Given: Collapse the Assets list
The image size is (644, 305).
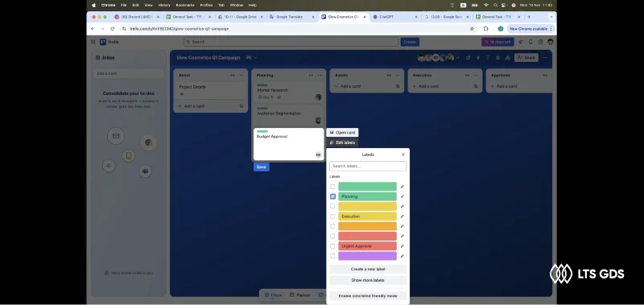Looking at the screenshot, I should coord(389,76).
